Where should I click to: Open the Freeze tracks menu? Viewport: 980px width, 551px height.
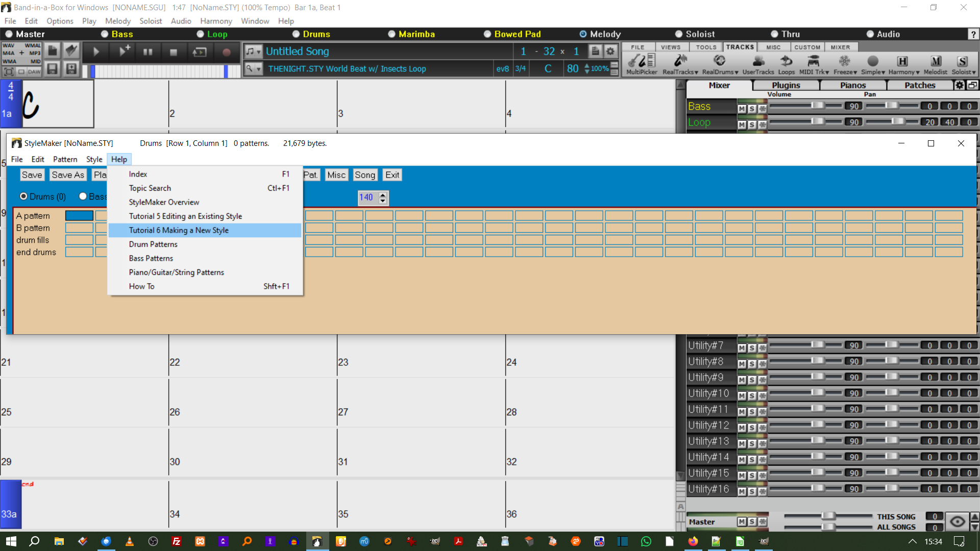(x=845, y=64)
